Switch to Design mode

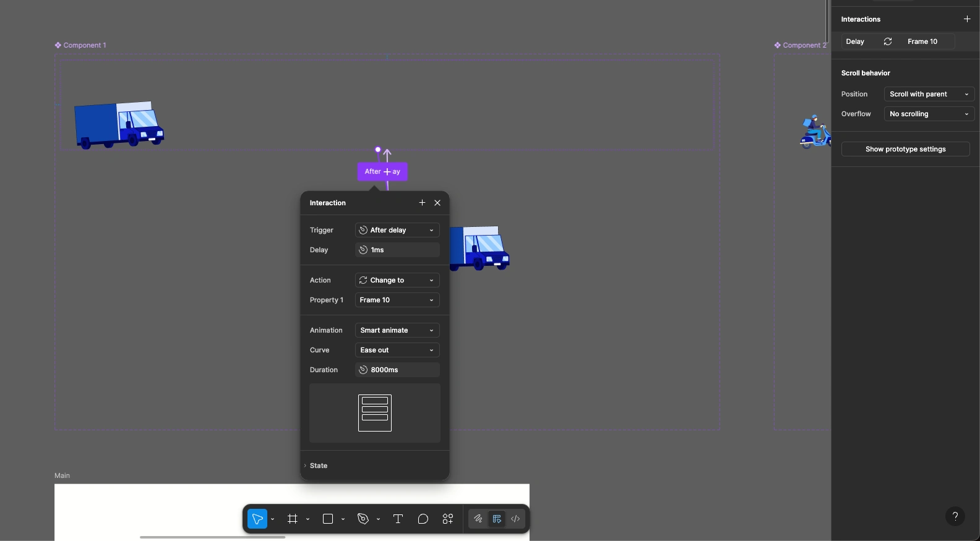coord(497,519)
